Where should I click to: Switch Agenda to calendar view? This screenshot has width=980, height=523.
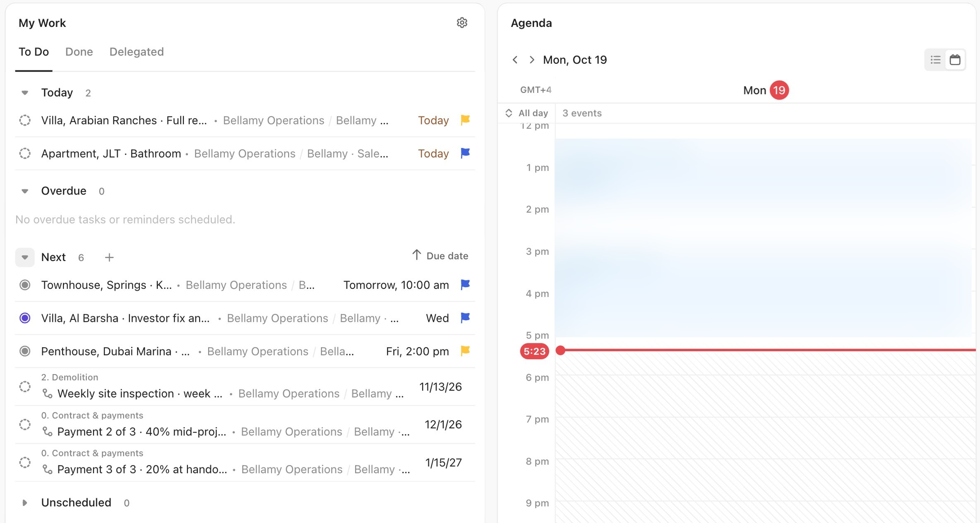tap(955, 60)
